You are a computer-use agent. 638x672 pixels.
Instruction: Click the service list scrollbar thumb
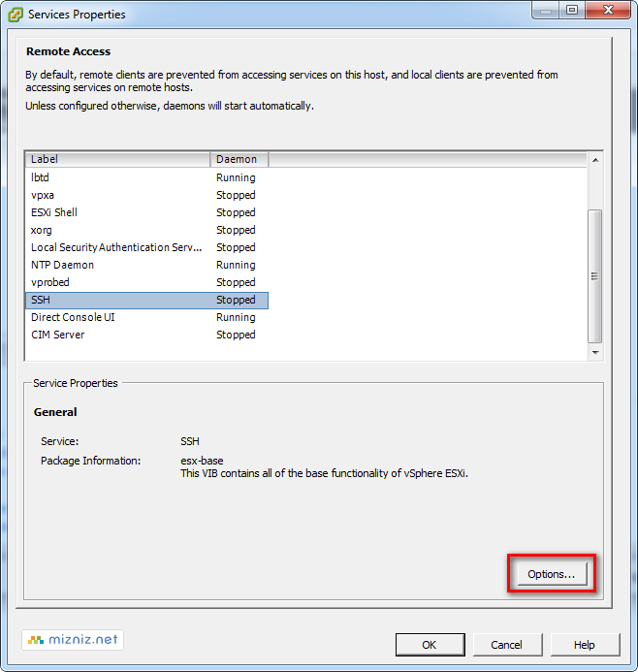coord(594,276)
